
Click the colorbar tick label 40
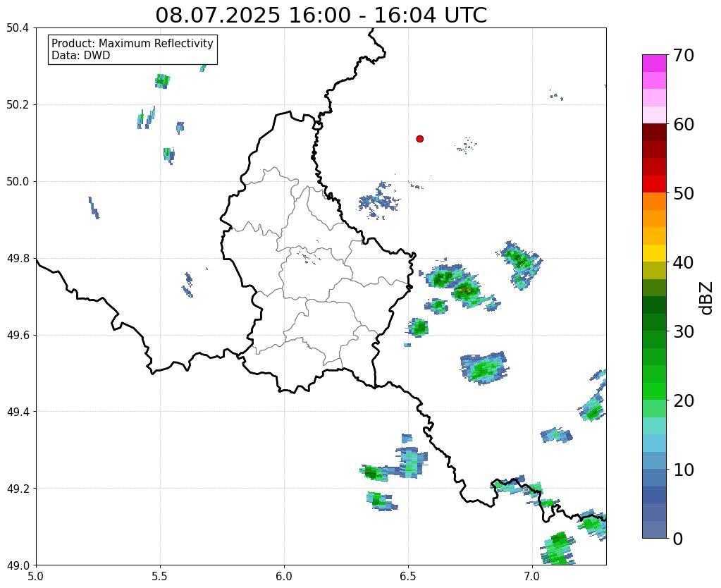683,262
